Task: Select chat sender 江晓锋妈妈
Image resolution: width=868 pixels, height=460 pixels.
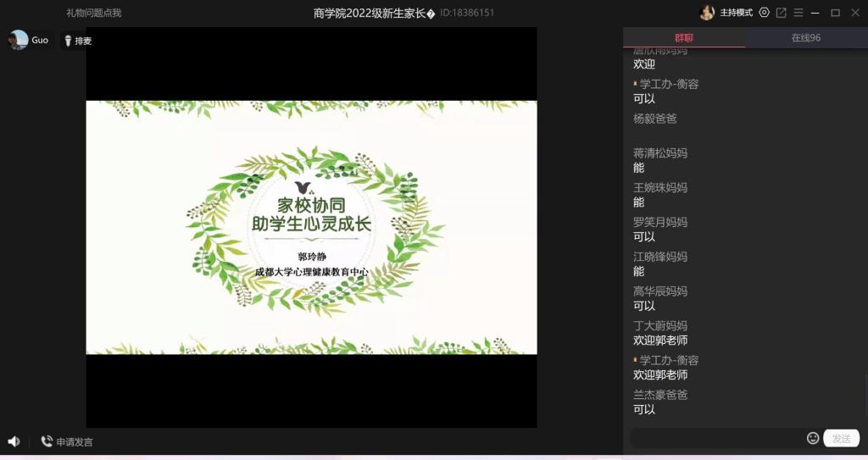Action: (x=660, y=257)
